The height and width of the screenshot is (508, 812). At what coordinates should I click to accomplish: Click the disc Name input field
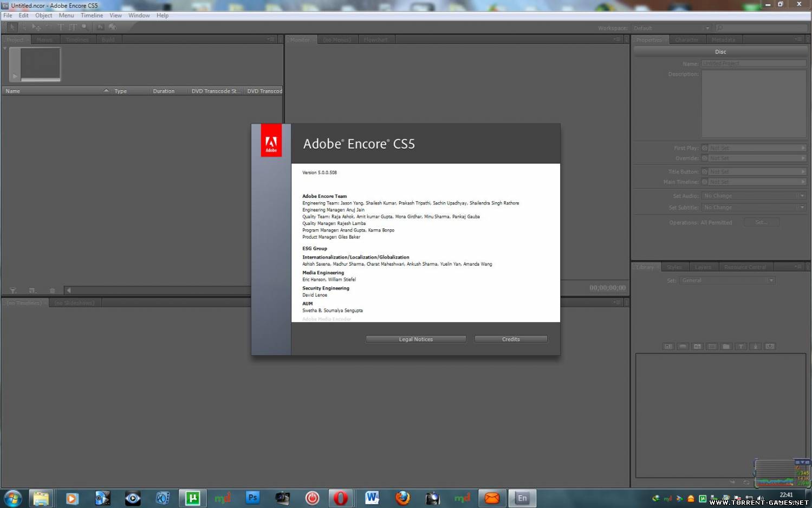click(x=754, y=63)
